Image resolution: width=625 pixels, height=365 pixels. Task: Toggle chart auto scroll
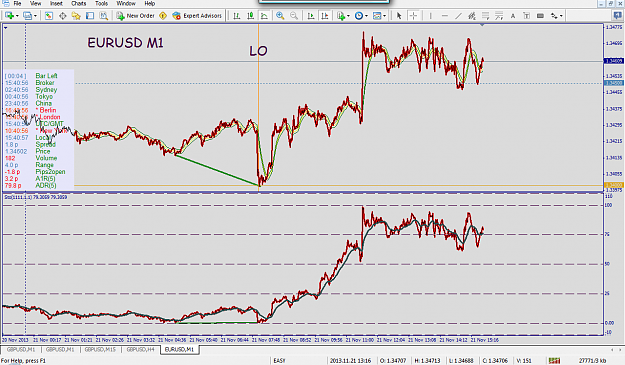click(x=311, y=16)
